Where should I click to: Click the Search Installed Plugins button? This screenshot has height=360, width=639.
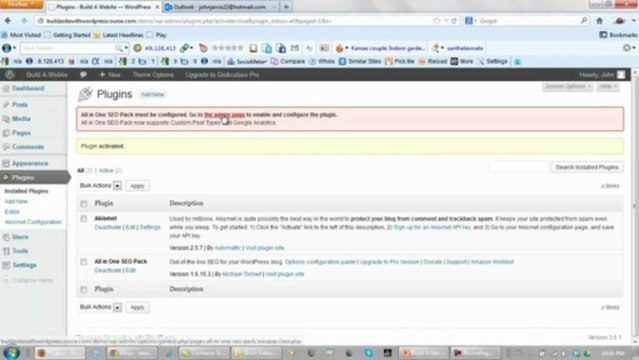click(587, 167)
